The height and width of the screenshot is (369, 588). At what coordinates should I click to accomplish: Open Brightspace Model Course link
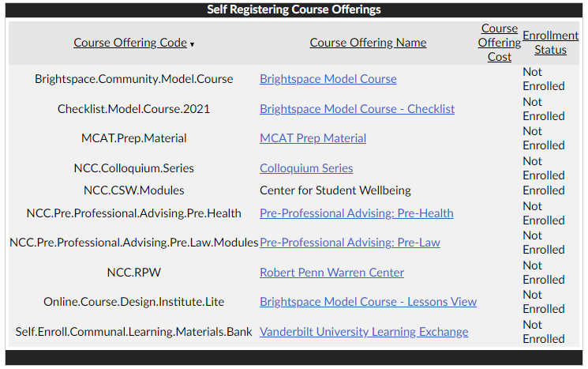[328, 79]
